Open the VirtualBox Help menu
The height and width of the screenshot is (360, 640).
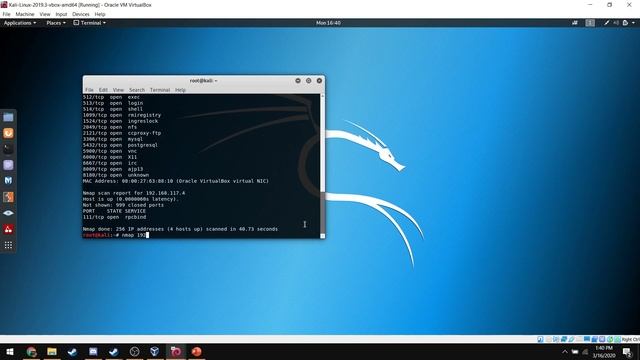pyautogui.click(x=100, y=14)
